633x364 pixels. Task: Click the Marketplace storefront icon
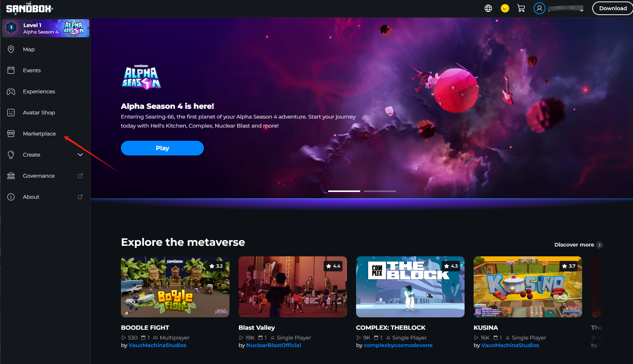[11, 134]
